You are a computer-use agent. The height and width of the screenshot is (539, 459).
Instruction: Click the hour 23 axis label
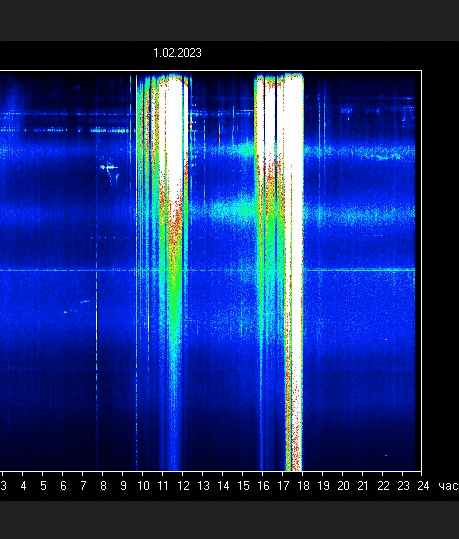(x=403, y=486)
